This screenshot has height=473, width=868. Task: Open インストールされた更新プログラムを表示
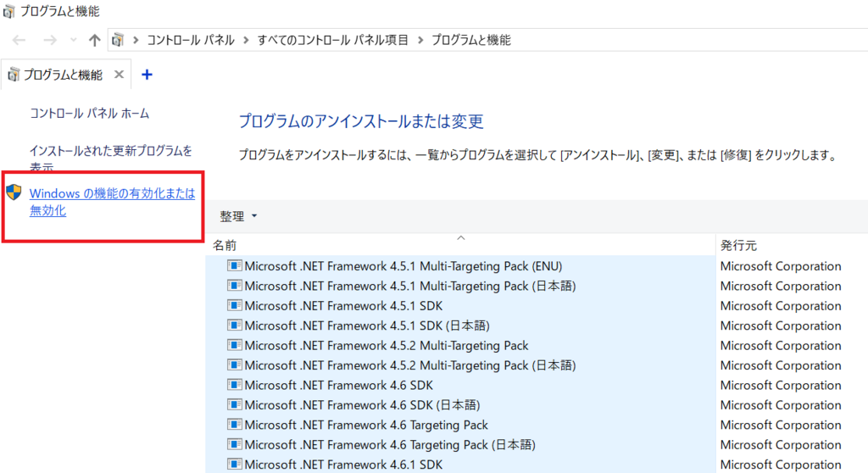click(x=111, y=159)
